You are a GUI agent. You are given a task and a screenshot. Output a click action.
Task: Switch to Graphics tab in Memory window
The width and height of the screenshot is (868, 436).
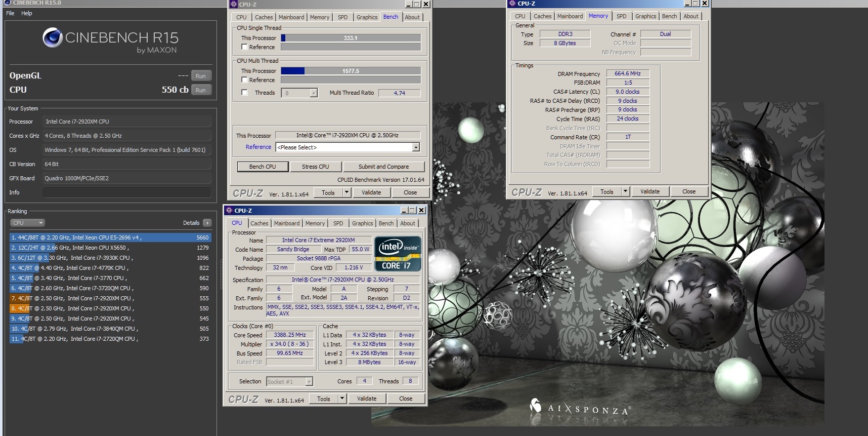coord(646,16)
